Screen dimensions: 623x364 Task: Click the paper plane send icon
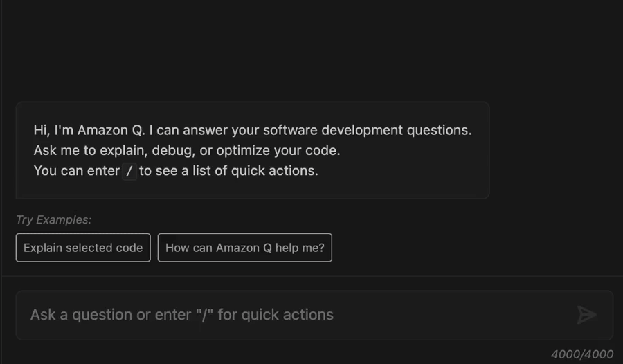[x=586, y=315]
